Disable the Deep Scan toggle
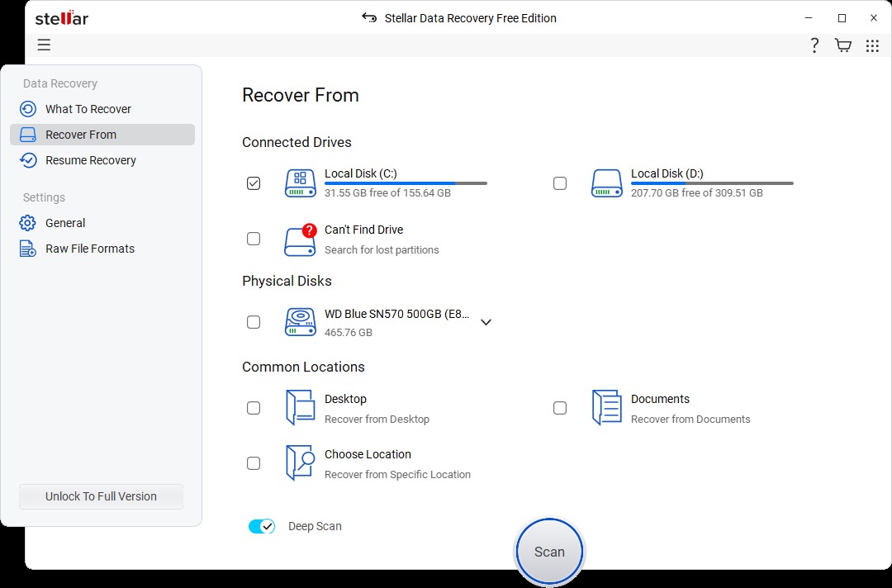This screenshot has width=892, height=588. (262, 526)
